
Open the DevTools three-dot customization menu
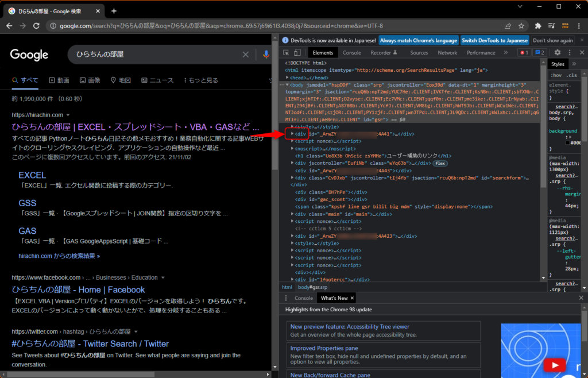(x=569, y=52)
